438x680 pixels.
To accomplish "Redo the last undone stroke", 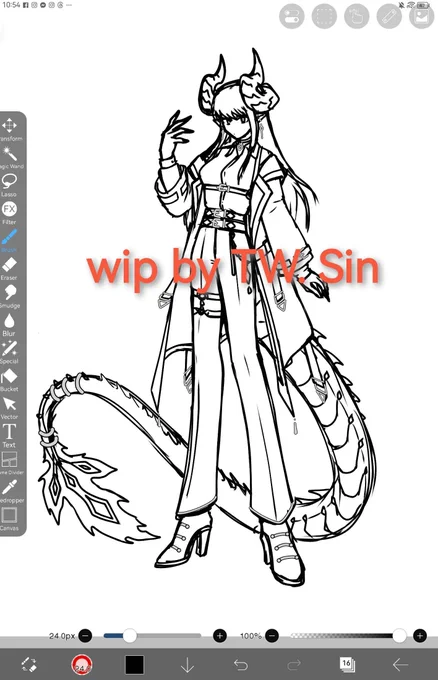I will [294, 664].
